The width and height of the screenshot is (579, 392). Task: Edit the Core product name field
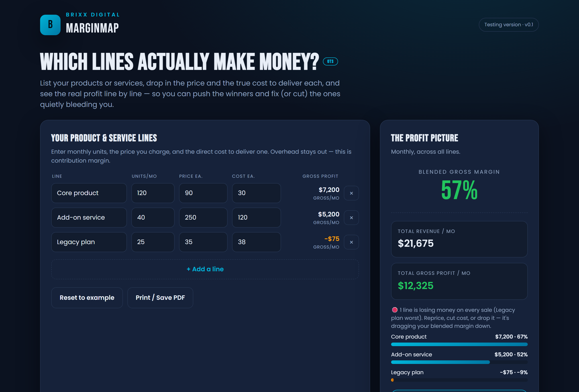[89, 193]
